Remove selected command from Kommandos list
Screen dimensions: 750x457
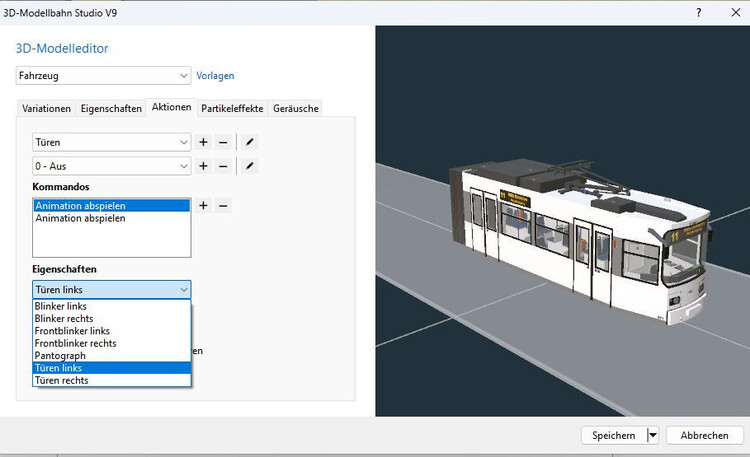223,205
